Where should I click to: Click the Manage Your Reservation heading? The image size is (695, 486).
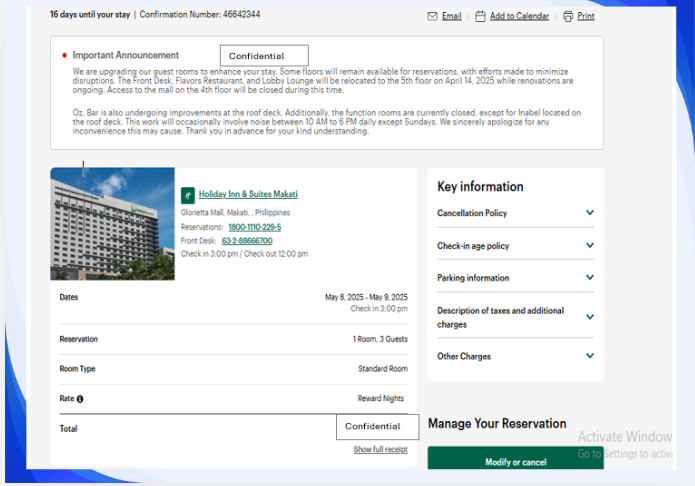(497, 424)
